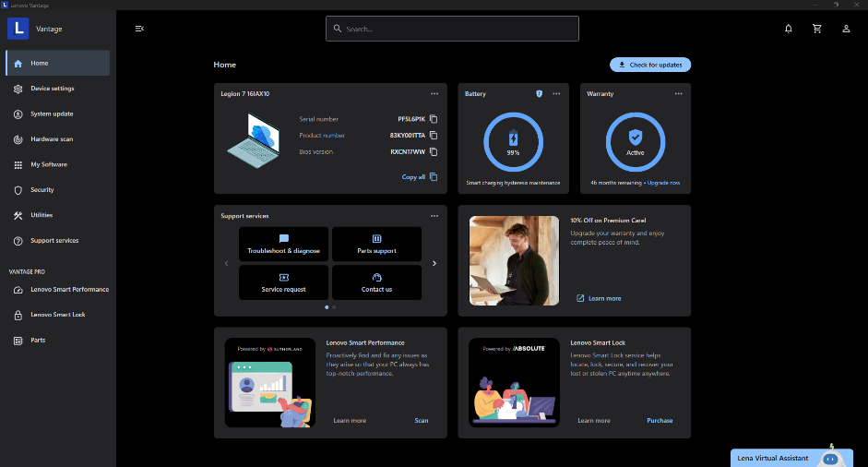Select the second carousel page dot
The height and width of the screenshot is (467, 868).
coord(334,307)
